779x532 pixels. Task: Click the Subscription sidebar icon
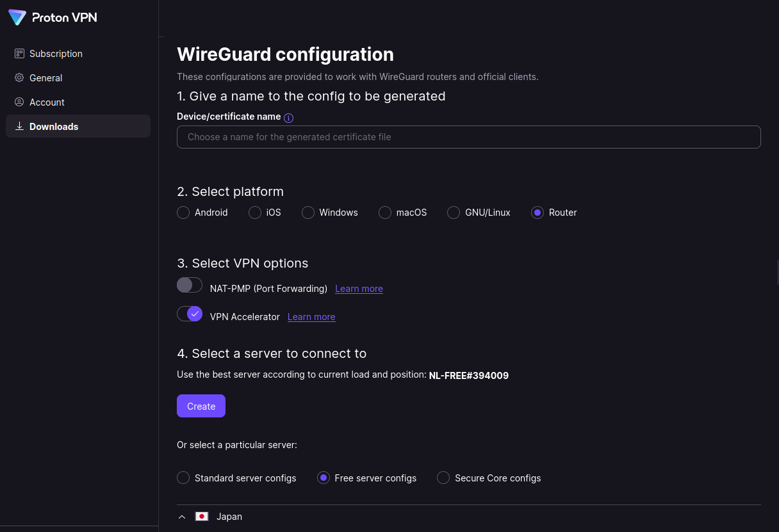pos(19,54)
